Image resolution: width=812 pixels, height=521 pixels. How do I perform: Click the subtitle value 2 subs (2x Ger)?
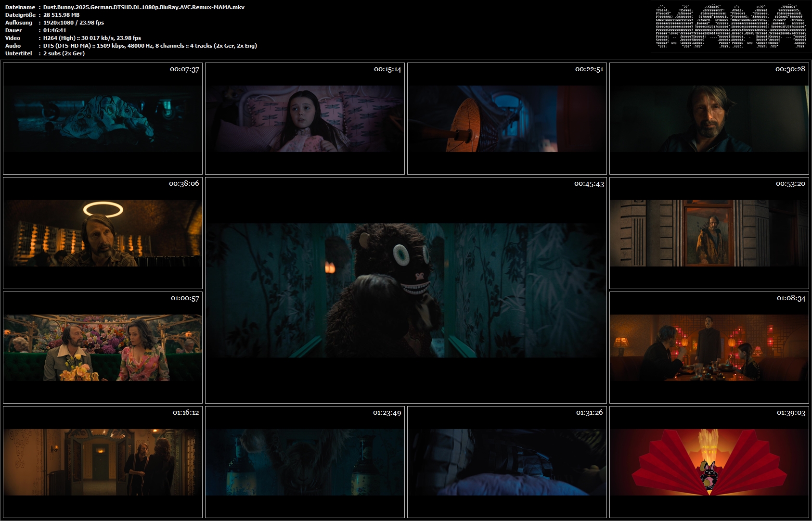64,53
